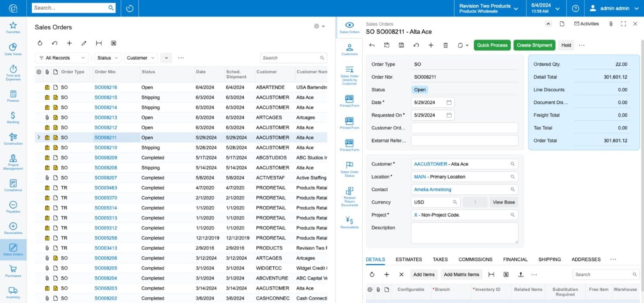Open the Status column filter dropdown
Viewport: 644px width, 303px height.
pos(107,57)
